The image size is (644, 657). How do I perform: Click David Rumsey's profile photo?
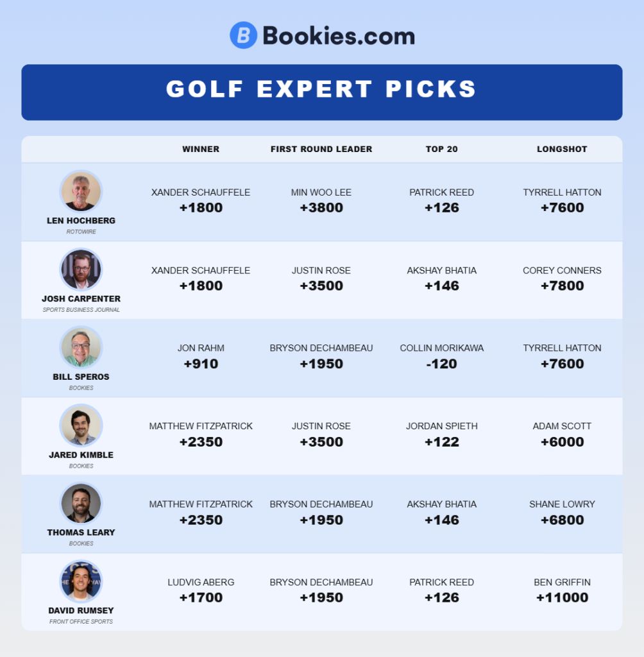81,581
